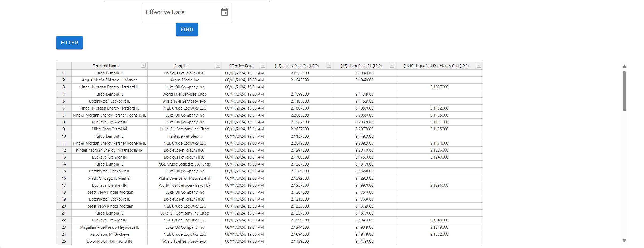The height and width of the screenshot is (248, 644).
Task: Click the scrollbar down arrow
Action: pyautogui.click(x=624, y=241)
